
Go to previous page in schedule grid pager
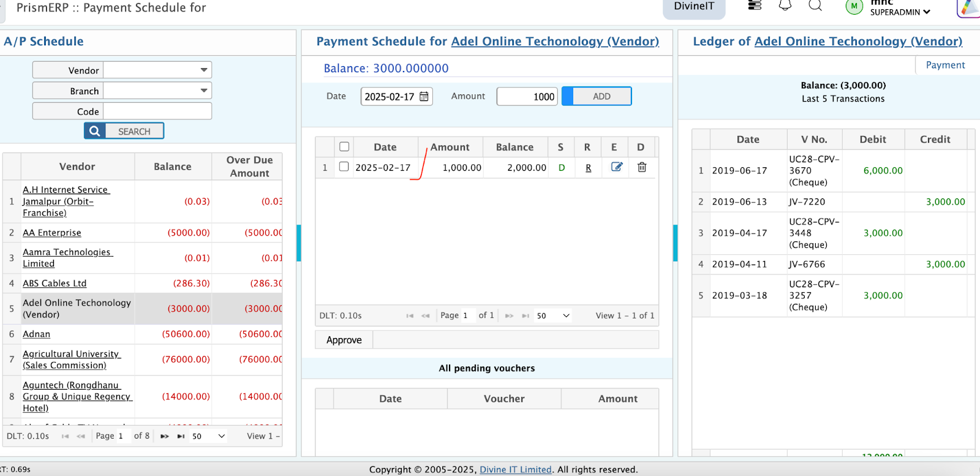426,316
